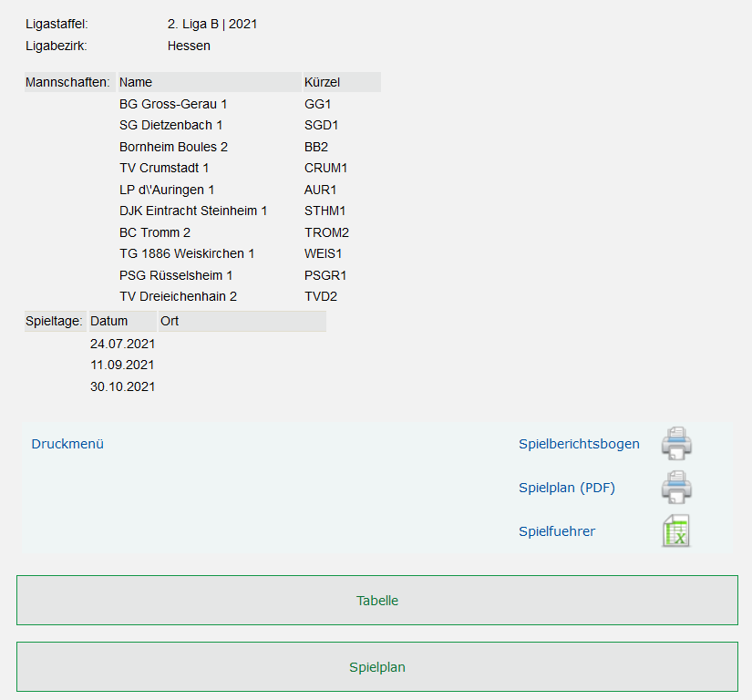Click the match day date 11.09.2021

[x=122, y=365]
